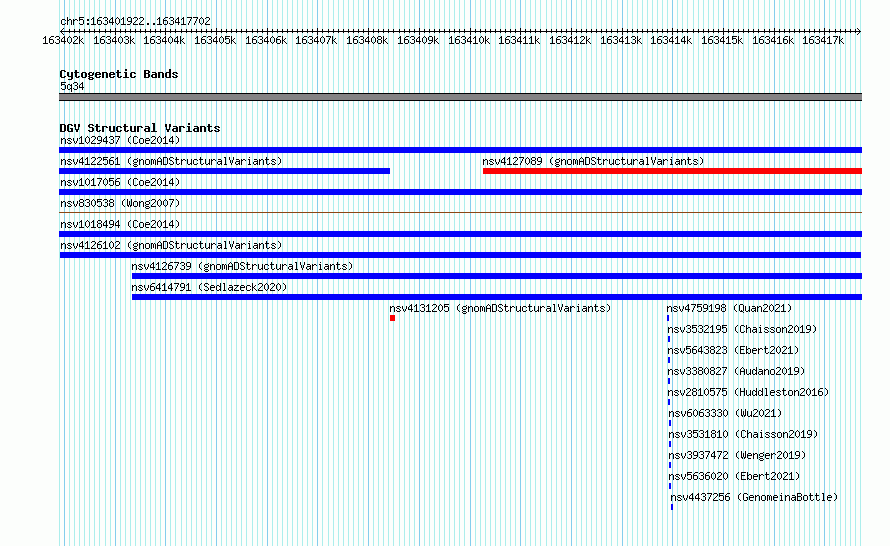Click the 163402k ruler tick label

63,40
